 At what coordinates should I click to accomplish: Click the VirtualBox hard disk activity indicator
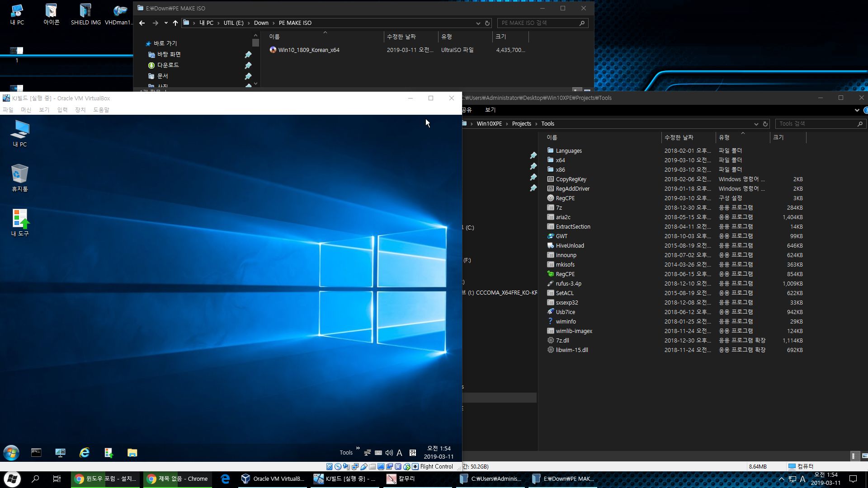(x=329, y=466)
